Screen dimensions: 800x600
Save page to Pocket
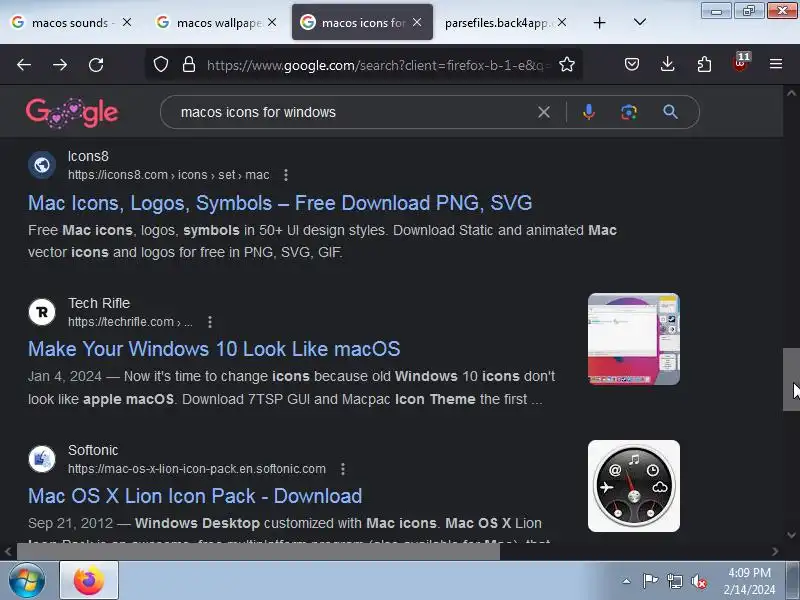pos(632,64)
